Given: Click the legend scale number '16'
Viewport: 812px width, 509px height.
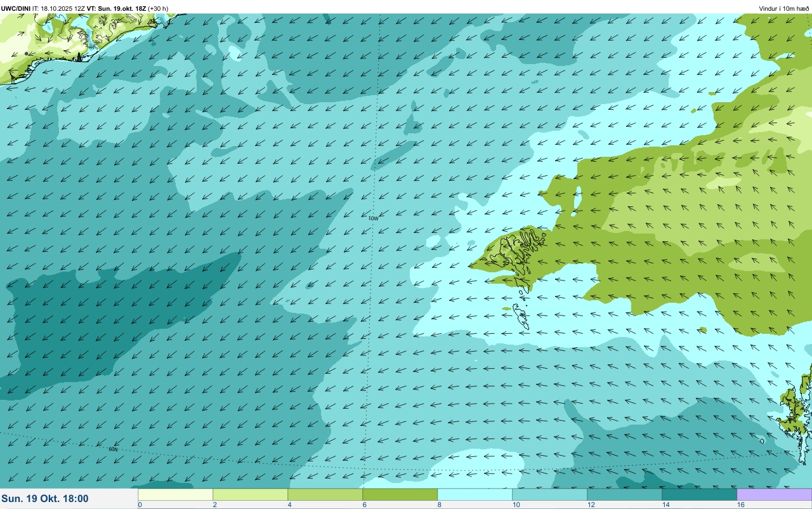Looking at the screenshot, I should [x=741, y=505].
